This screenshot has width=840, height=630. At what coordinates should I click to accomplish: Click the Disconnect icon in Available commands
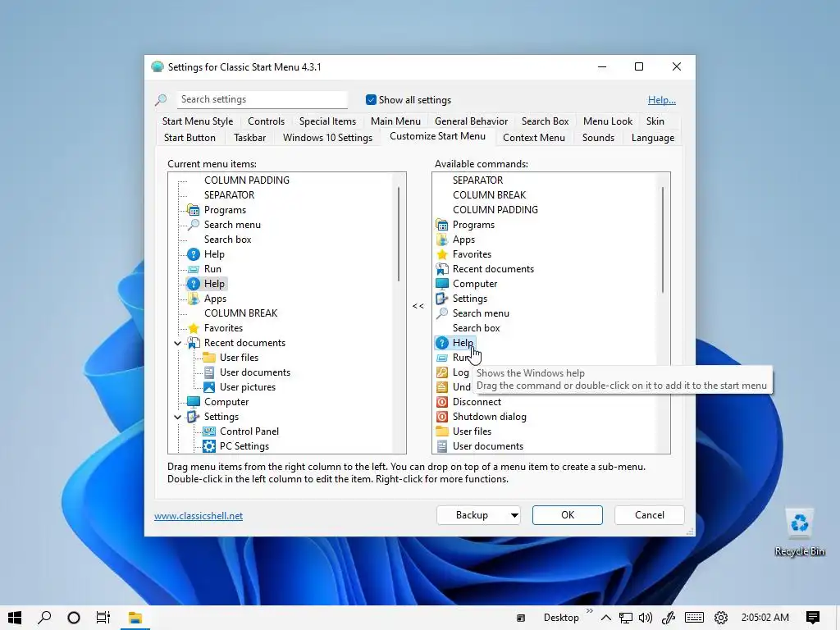click(x=442, y=402)
